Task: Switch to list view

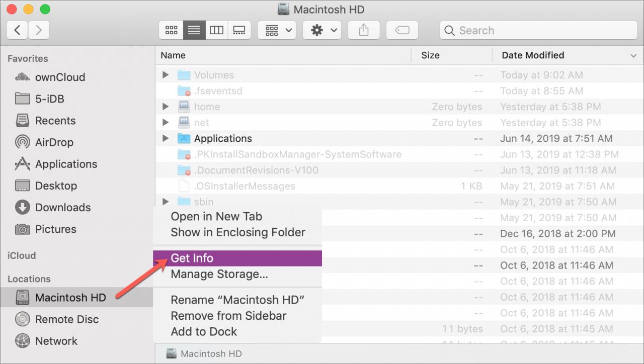Action: click(x=194, y=30)
